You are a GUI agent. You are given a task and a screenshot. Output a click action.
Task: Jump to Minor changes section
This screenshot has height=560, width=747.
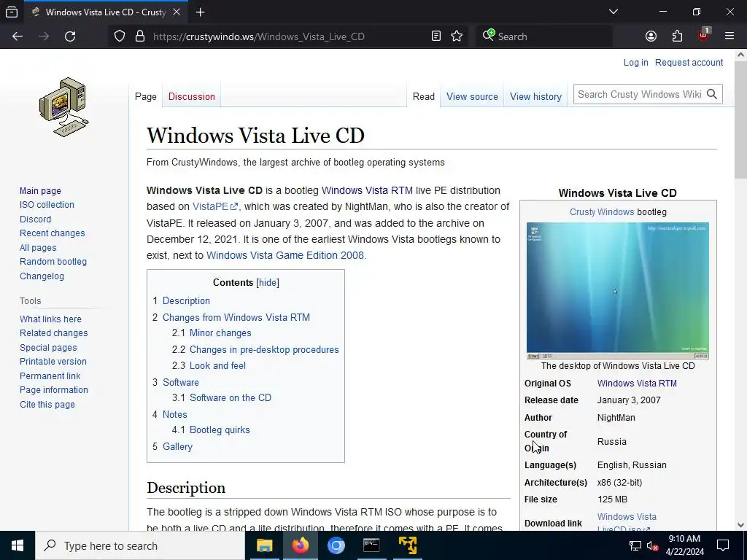point(220,332)
